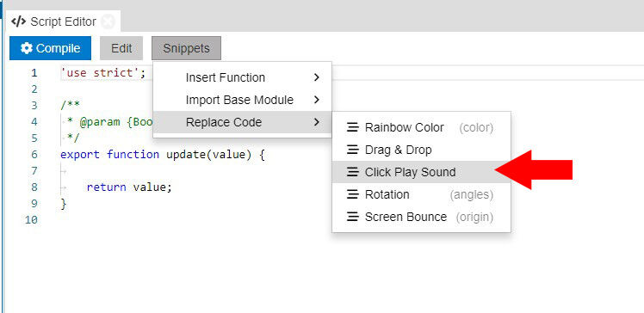
Task: Choose the Rainbow Color snippet
Action: 421,127
